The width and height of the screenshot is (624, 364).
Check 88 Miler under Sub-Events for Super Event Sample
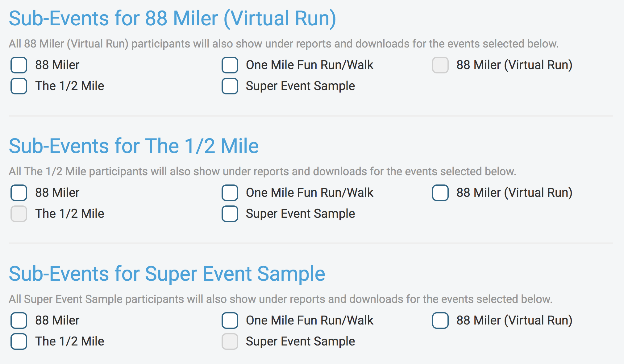[x=19, y=321]
